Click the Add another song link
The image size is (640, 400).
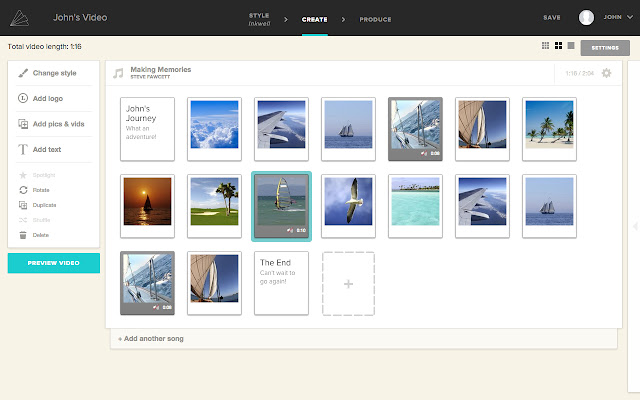(151, 339)
